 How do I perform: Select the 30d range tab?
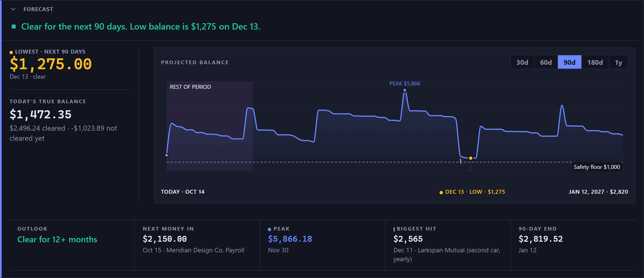pos(522,62)
